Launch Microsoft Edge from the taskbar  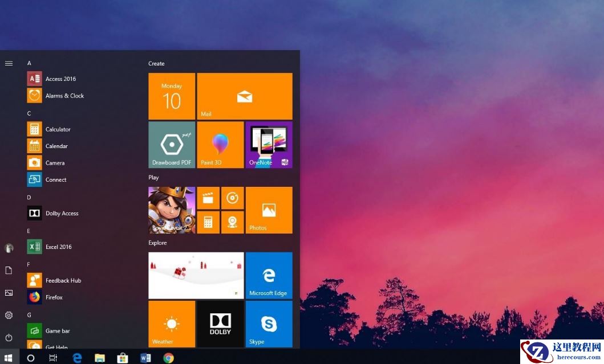(x=77, y=357)
